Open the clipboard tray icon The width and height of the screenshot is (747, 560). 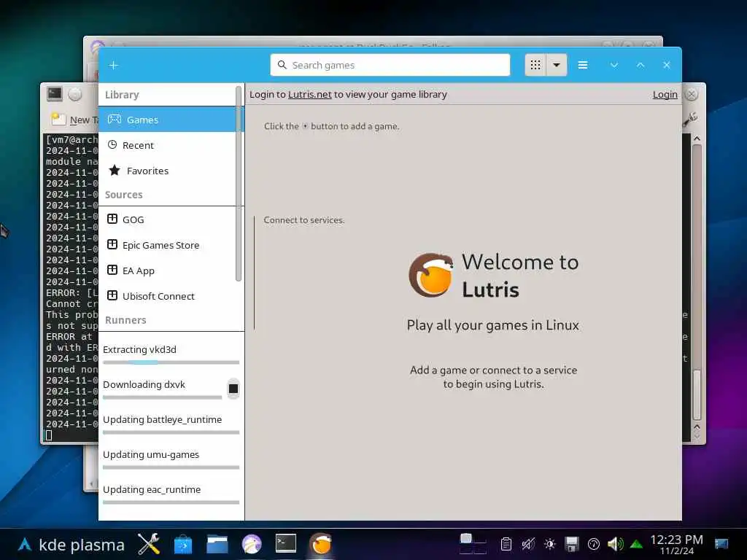click(506, 544)
